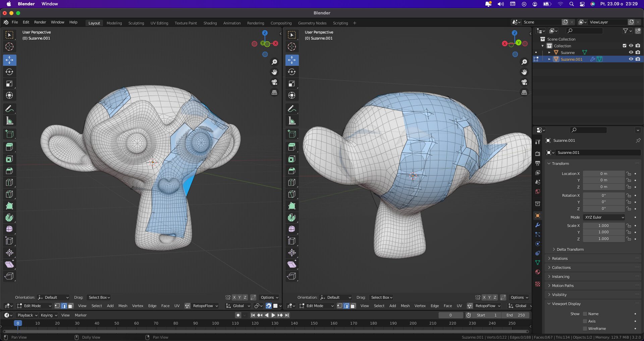Open the Material properties tab
Image resolution: width=644 pixels, height=341 pixels.
pyautogui.click(x=538, y=272)
